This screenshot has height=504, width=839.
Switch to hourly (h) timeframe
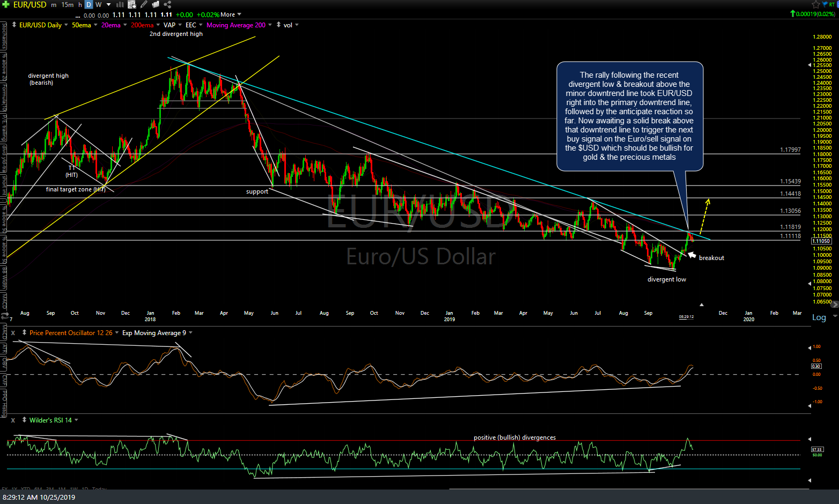(80, 4)
